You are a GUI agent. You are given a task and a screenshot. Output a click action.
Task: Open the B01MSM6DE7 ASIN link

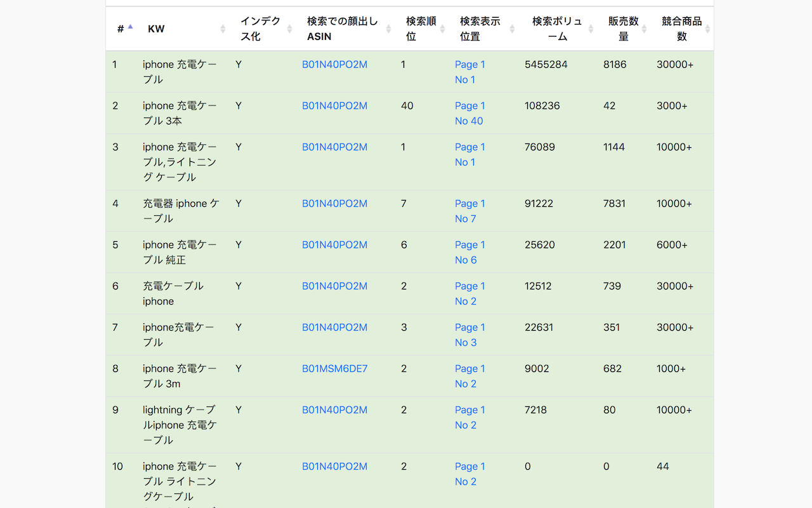tap(334, 368)
